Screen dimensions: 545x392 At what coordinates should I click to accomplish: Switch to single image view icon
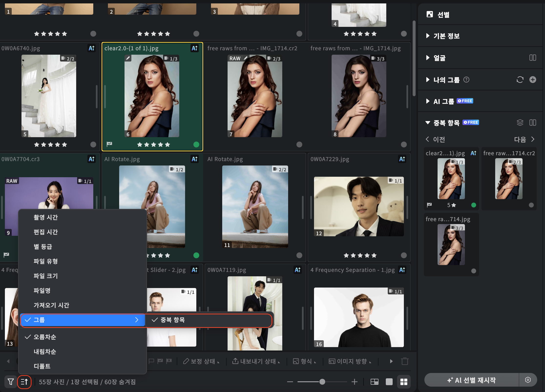[x=389, y=382]
